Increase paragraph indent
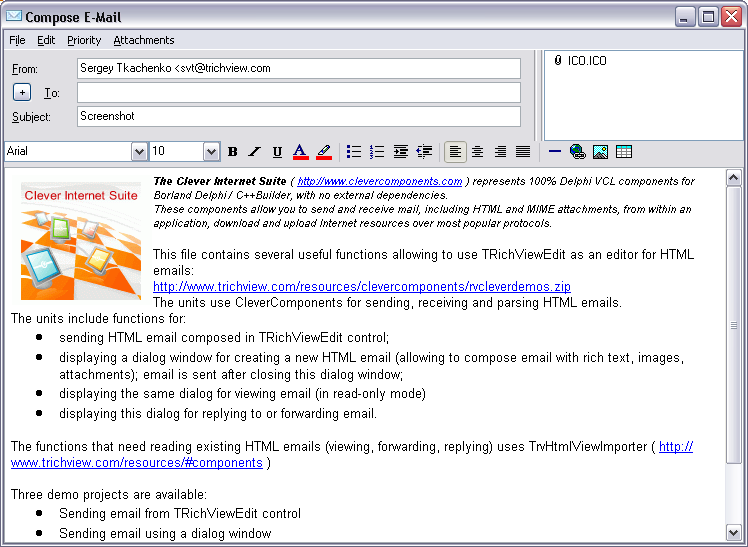Viewport: 748px width, 547px height. tap(400, 152)
